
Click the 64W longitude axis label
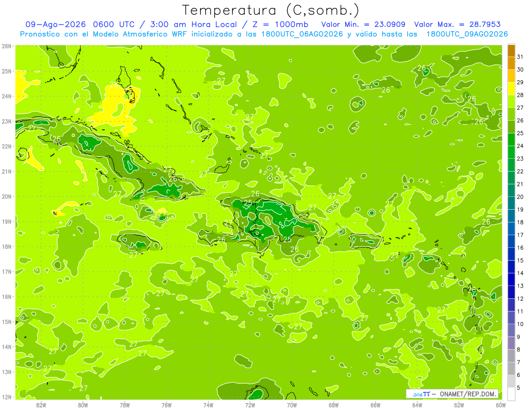(x=417, y=405)
